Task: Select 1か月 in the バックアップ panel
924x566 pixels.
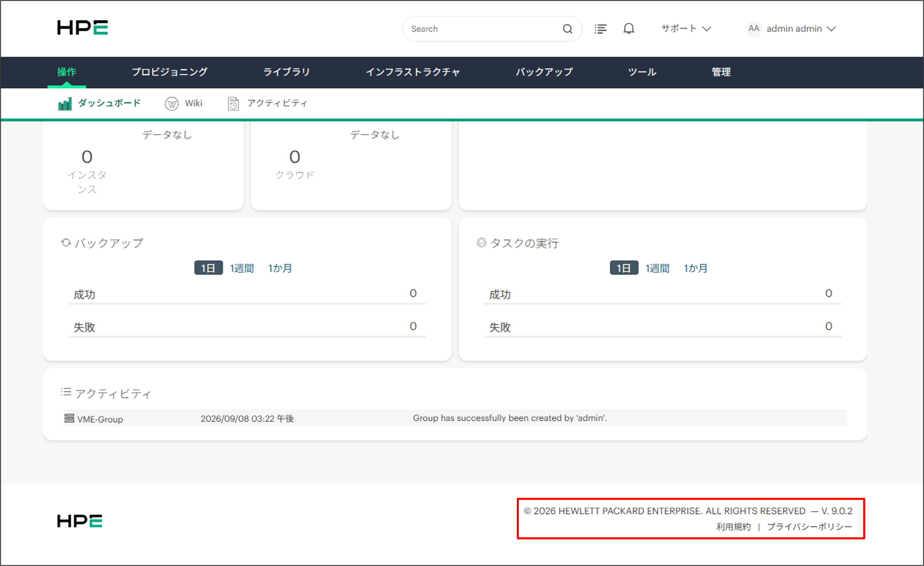Action: click(x=280, y=268)
